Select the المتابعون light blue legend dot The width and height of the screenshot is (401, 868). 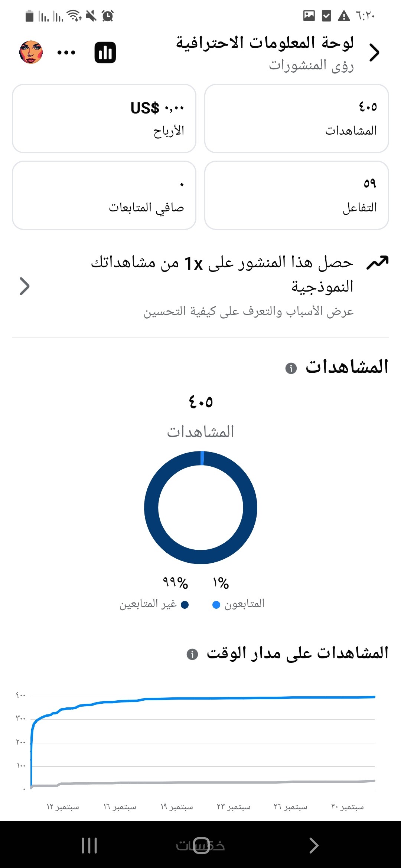[216, 605]
